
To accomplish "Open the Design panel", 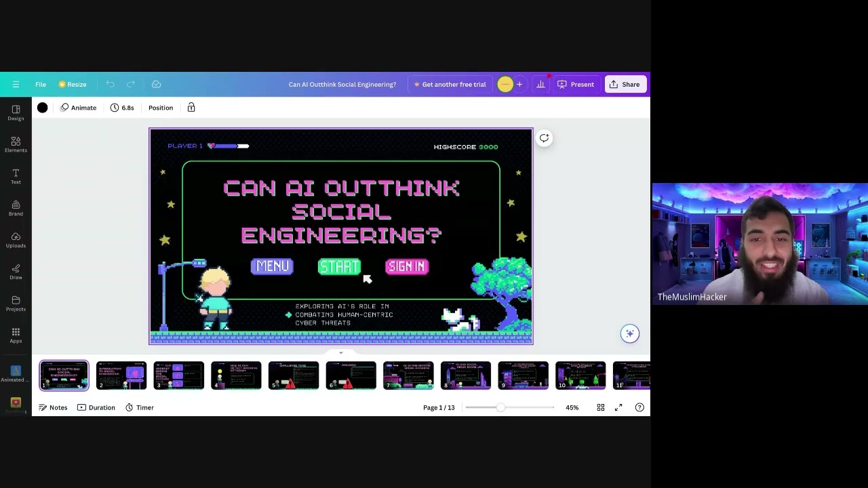I will [x=16, y=113].
